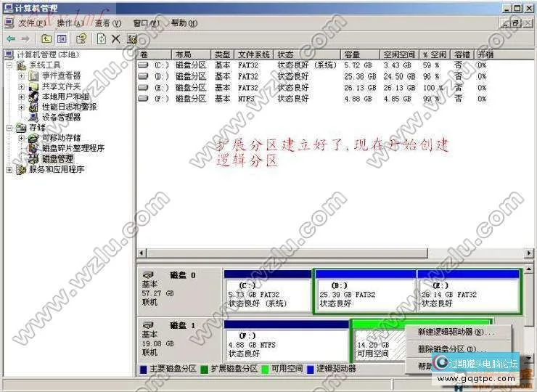Select the (E:) 26.14 GB FAT32 partition block

tap(469, 291)
